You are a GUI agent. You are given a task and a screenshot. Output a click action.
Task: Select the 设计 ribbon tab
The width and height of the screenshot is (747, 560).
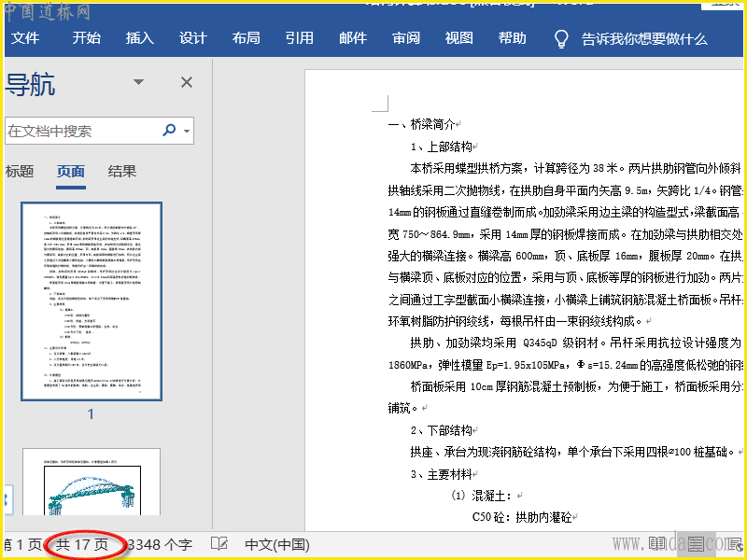[193, 38]
